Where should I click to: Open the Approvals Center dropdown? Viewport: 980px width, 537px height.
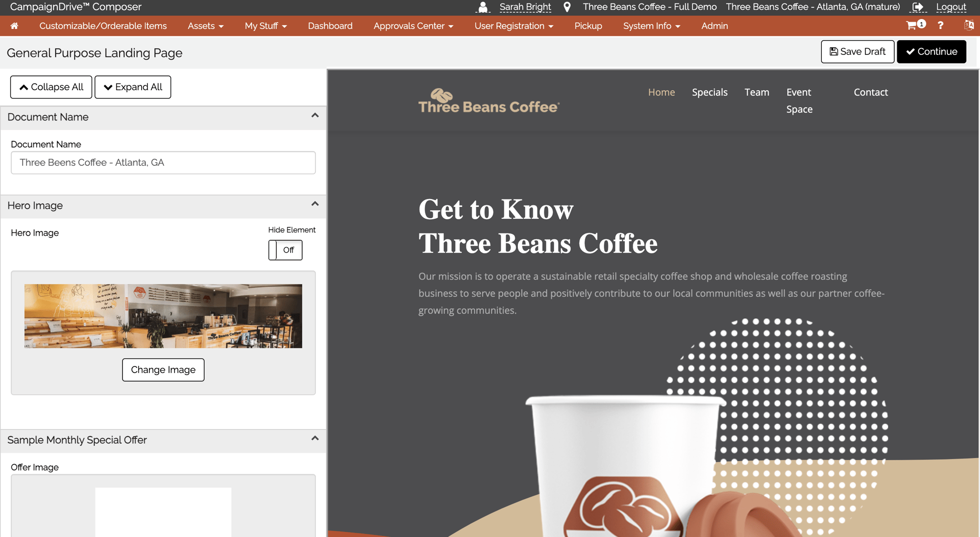click(x=413, y=26)
